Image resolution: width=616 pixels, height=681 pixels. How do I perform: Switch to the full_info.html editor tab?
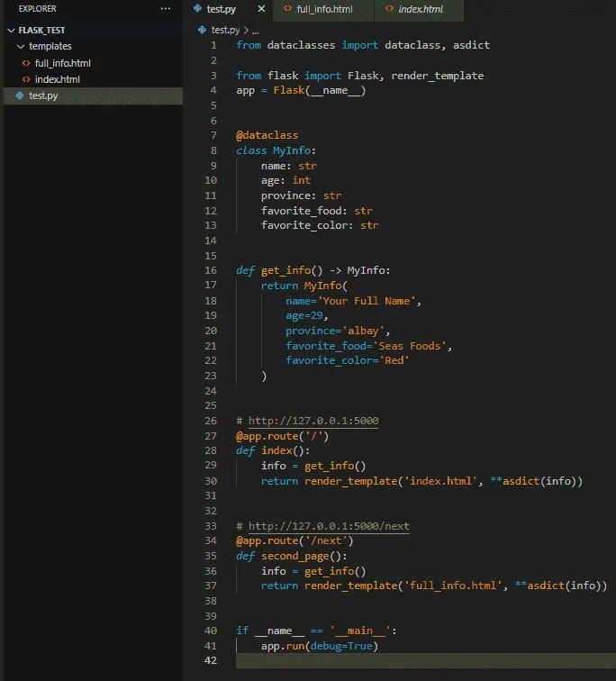[x=324, y=9]
